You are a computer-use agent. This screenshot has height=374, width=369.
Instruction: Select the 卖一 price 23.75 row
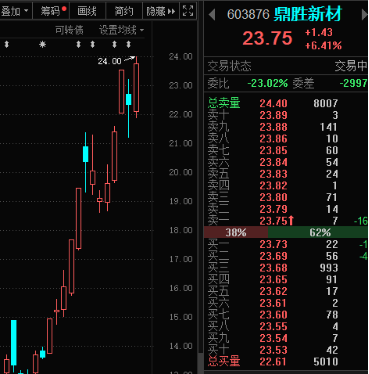[x=286, y=221]
